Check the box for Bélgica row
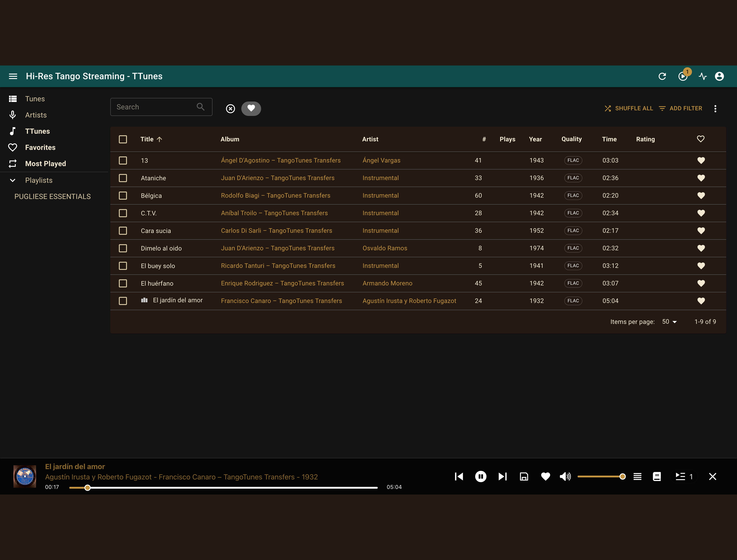 coord(123,195)
